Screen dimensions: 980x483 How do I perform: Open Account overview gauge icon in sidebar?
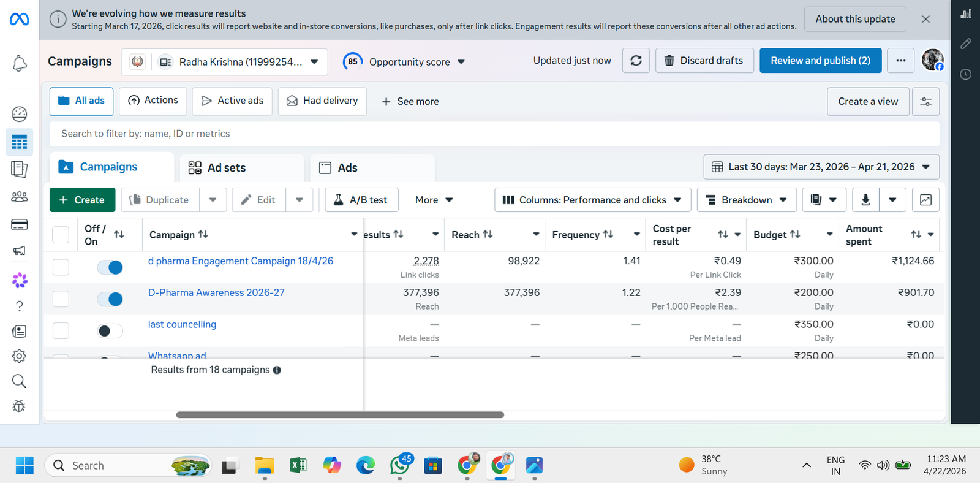tap(20, 114)
